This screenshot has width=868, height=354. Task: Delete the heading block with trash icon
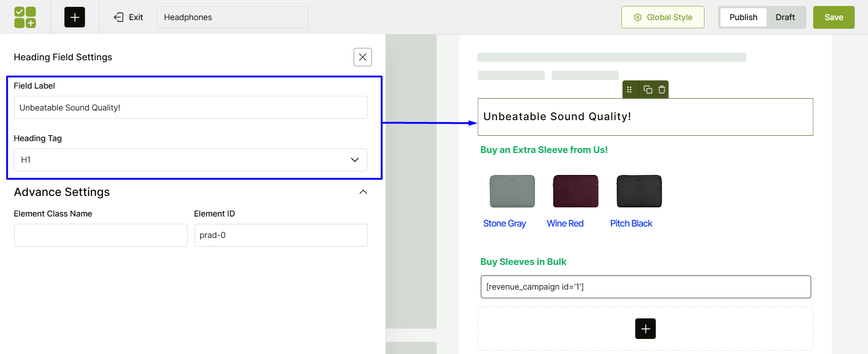pyautogui.click(x=662, y=90)
